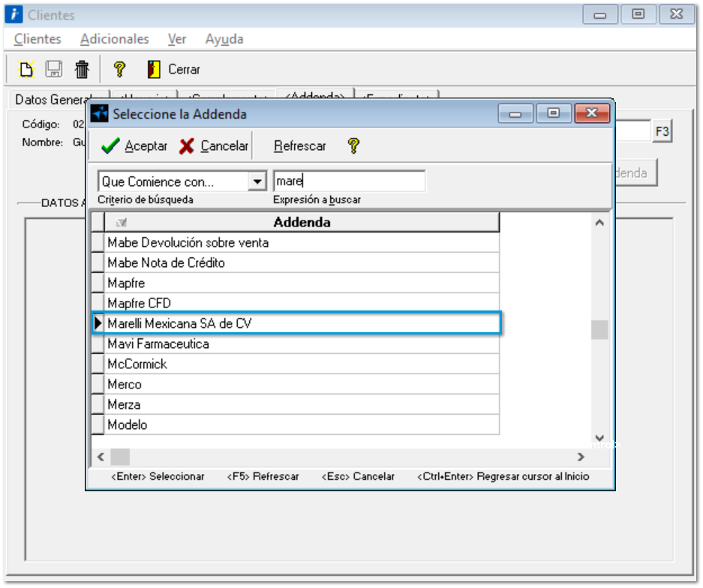Click the vertical scrollbar down arrow
Viewport: 703px width, 588px height.
[599, 439]
